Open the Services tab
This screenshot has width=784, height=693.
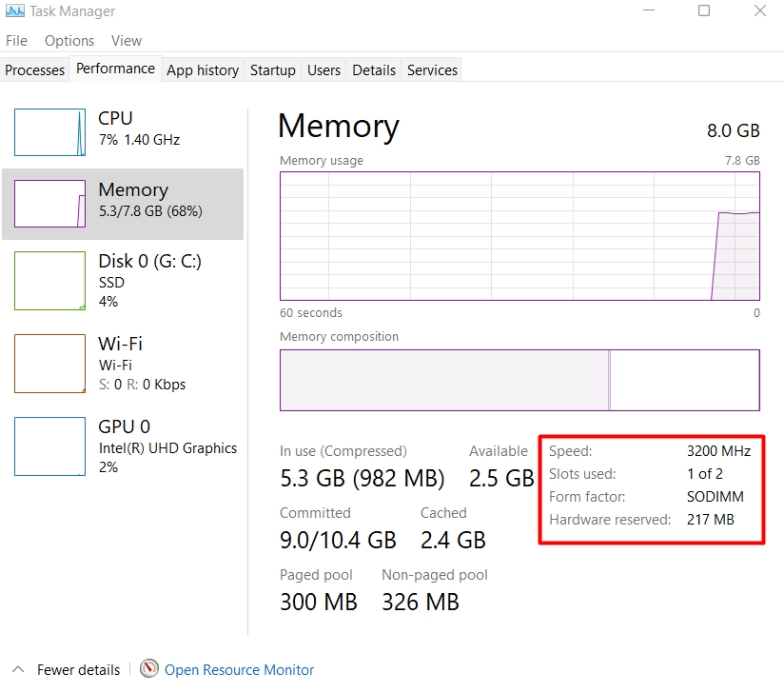tap(432, 70)
